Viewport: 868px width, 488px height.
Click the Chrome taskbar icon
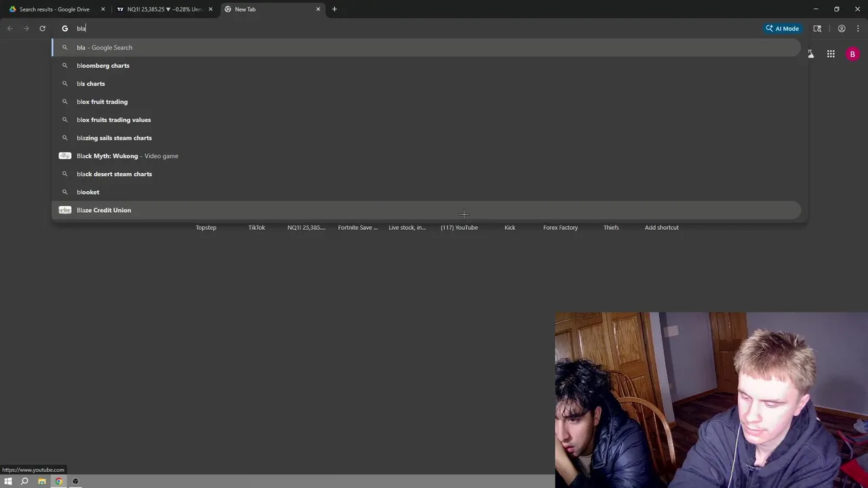59,481
